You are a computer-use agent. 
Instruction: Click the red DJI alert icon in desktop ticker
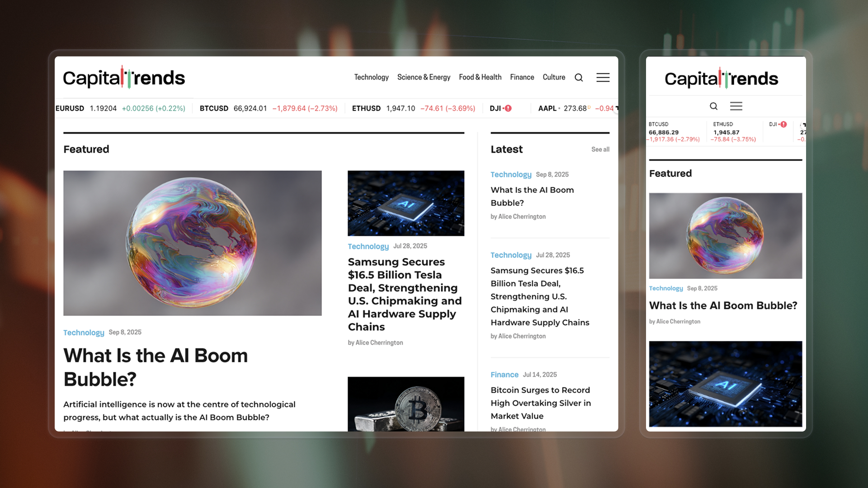click(508, 108)
